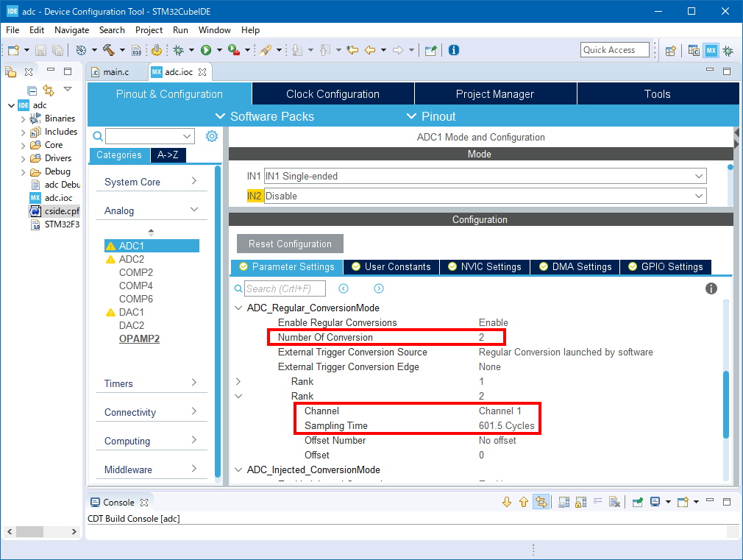Open the category search combo dropdown

[187, 137]
